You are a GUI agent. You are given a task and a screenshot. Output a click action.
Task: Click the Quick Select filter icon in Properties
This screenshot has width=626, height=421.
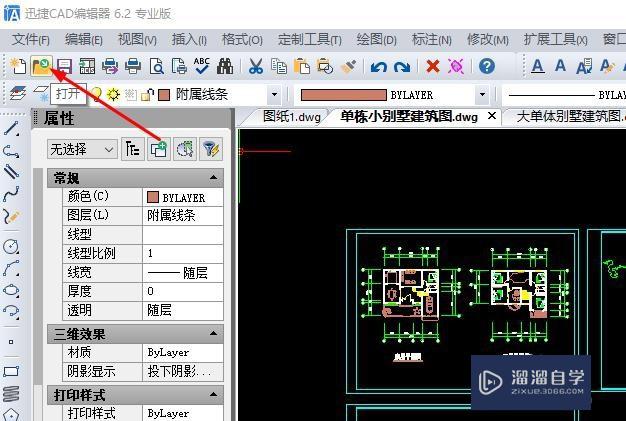(211, 149)
